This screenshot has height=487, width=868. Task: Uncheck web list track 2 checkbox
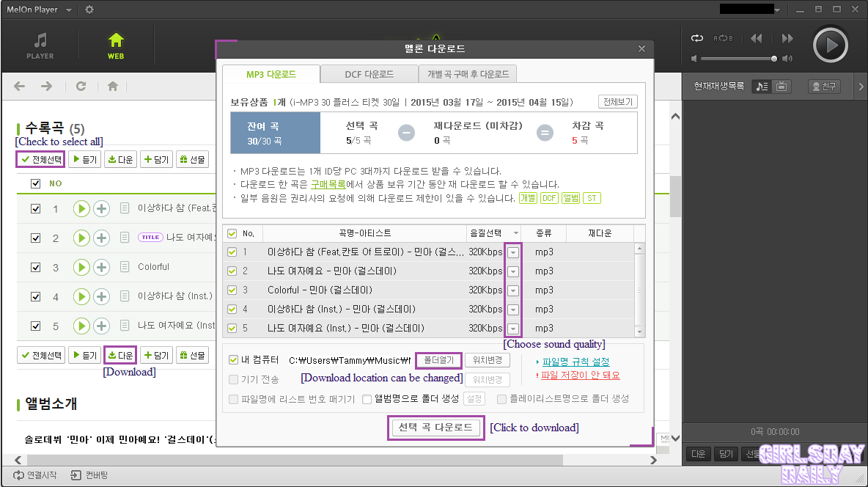click(x=35, y=238)
